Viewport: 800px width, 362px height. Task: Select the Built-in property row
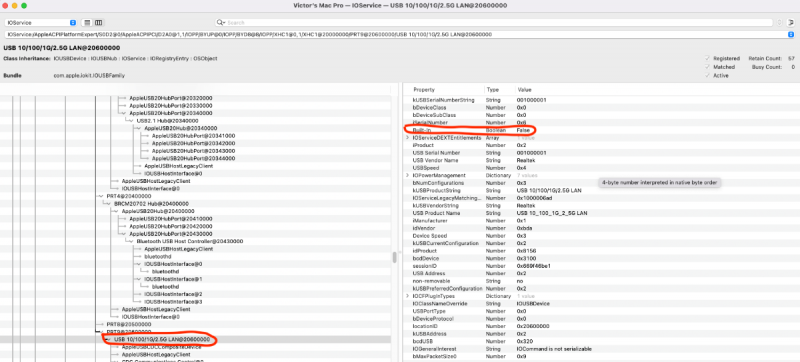(x=601, y=130)
